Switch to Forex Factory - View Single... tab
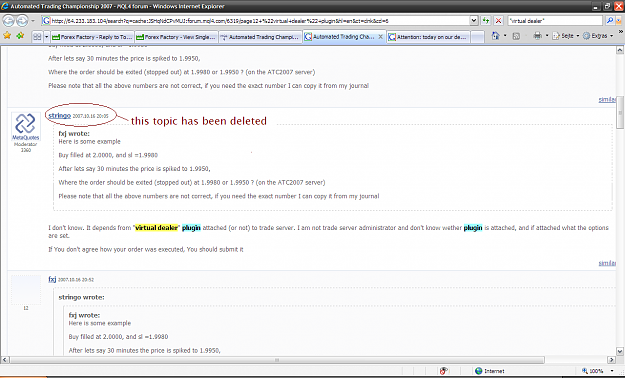 176,37
